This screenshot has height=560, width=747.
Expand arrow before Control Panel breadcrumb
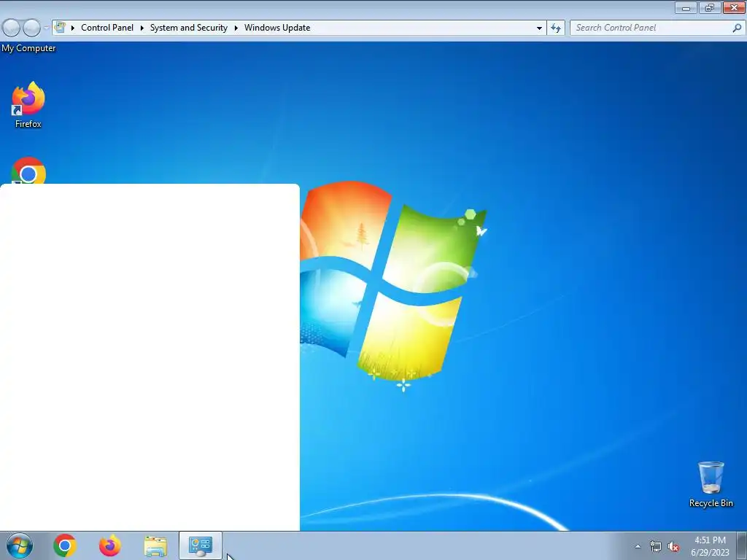[x=73, y=28]
